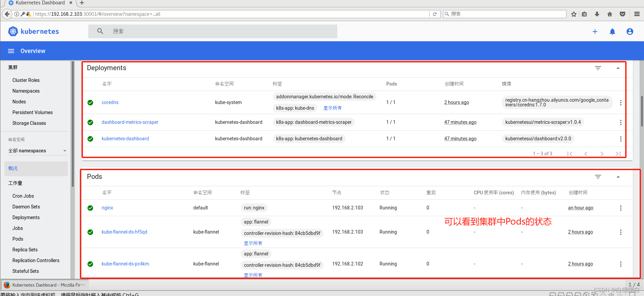Select 概况 overview in the sidebar
This screenshot has height=296, width=644.
point(36,168)
